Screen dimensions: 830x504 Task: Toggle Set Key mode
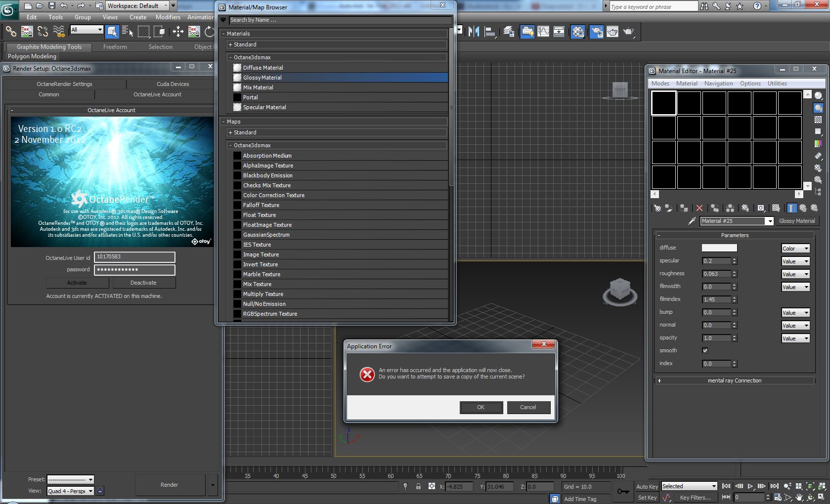click(647, 498)
